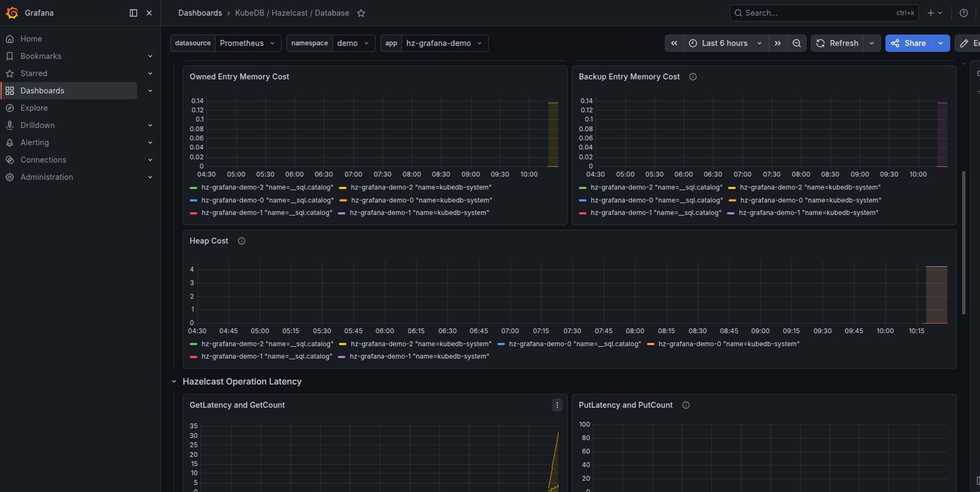980x492 pixels.
Task: Expand the Connections section chevron
Action: (150, 160)
